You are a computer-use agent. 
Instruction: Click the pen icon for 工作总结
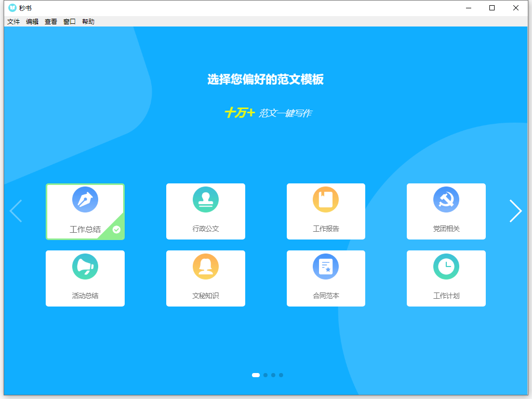click(85, 199)
